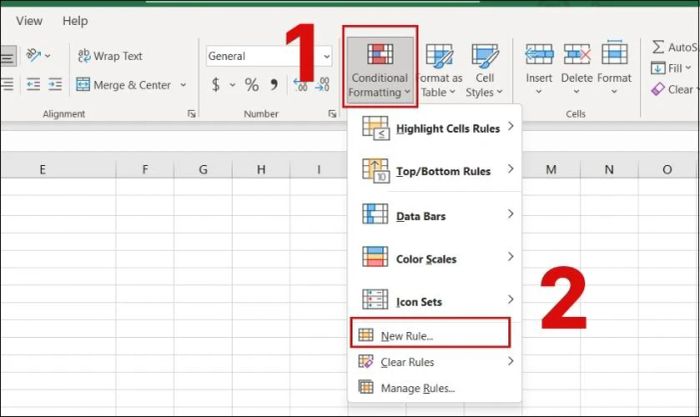Increase indent in Alignment group
The image size is (700, 417).
55,84
